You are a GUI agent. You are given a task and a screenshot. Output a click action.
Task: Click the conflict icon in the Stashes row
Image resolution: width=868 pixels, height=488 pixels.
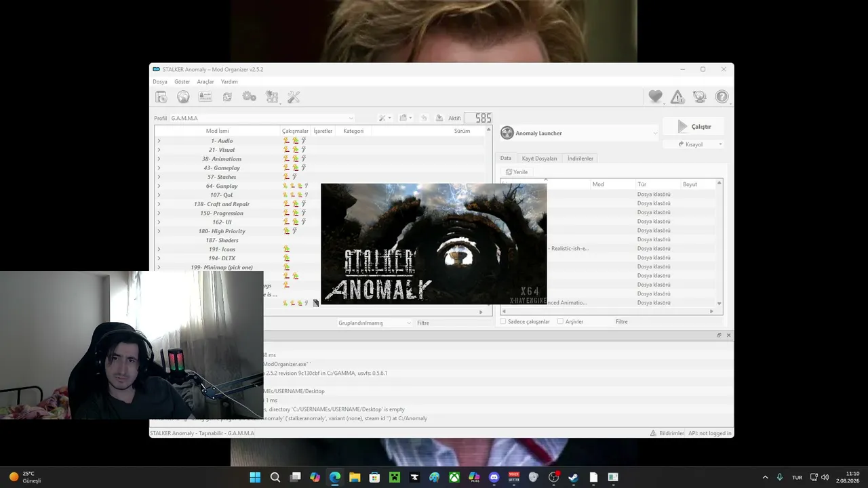click(x=286, y=177)
